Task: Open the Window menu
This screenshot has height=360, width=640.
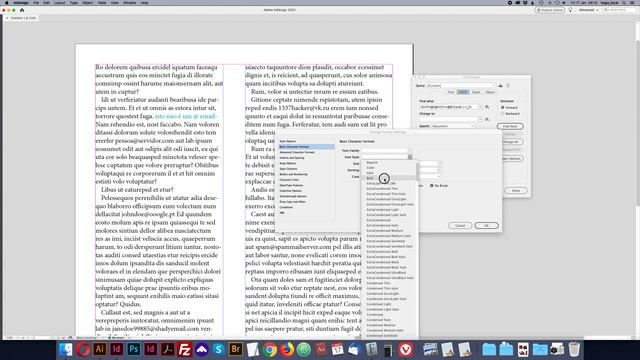Action: [129, 2]
